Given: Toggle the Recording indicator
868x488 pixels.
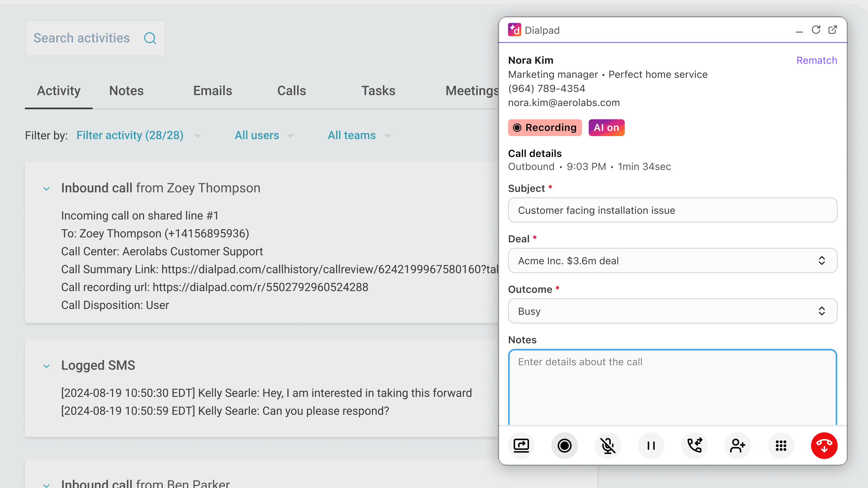Looking at the screenshot, I should click(544, 128).
